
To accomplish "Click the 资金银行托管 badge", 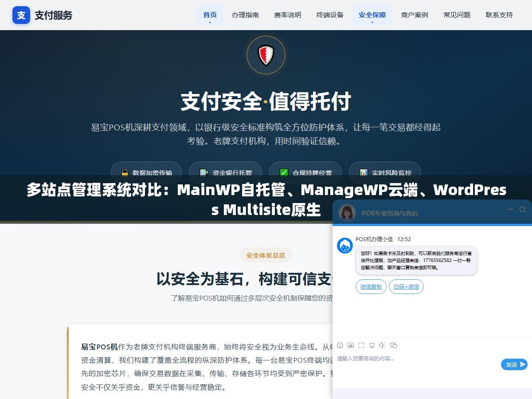I will [x=226, y=172].
